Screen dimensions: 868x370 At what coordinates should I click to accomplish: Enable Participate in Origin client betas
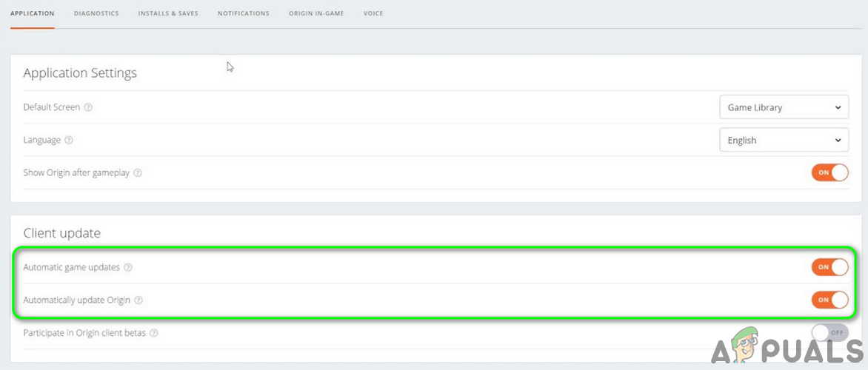pos(829,333)
